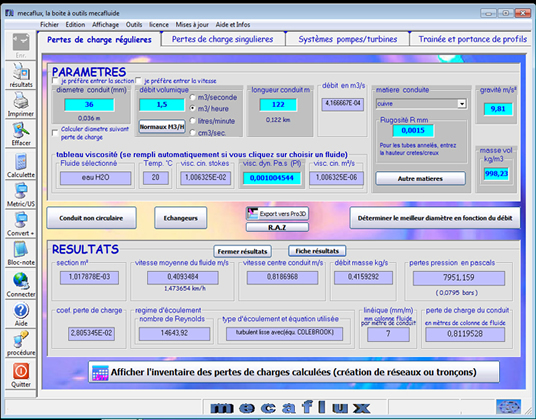Click the pertes pression value 7951,159
Viewport: 536px width, 420px height.
click(x=459, y=278)
